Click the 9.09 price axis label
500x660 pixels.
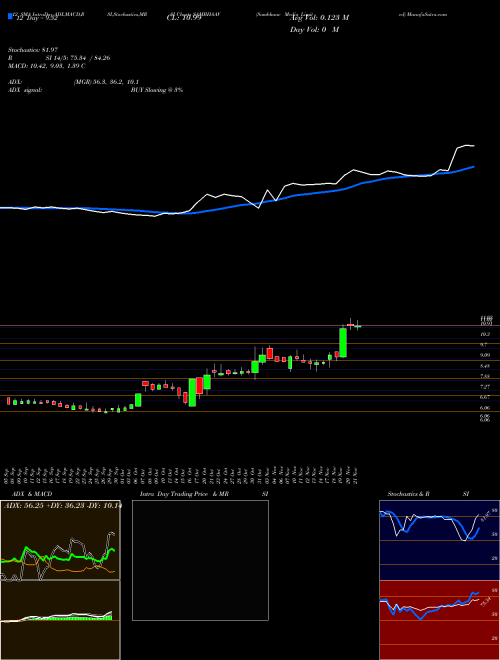pyautogui.click(x=485, y=355)
